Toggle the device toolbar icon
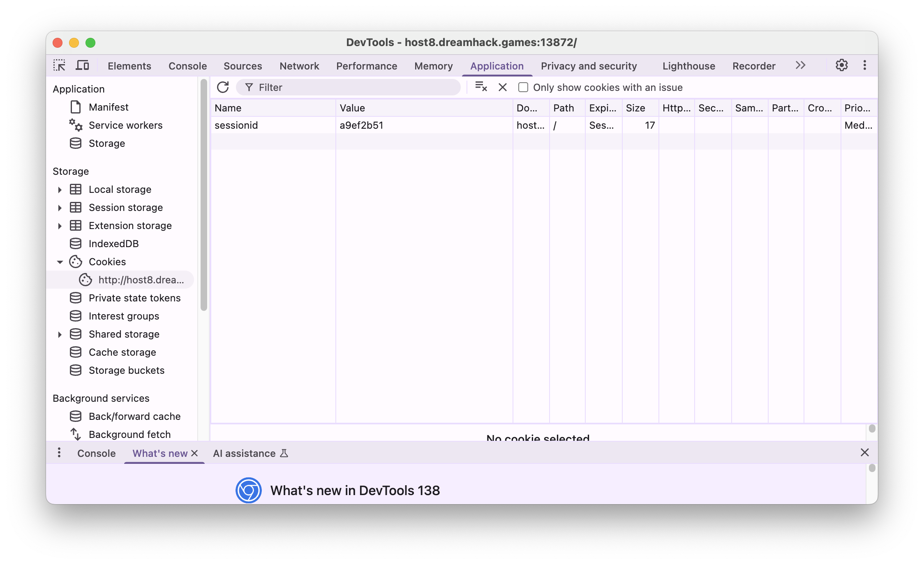The height and width of the screenshot is (565, 924). 83,66
